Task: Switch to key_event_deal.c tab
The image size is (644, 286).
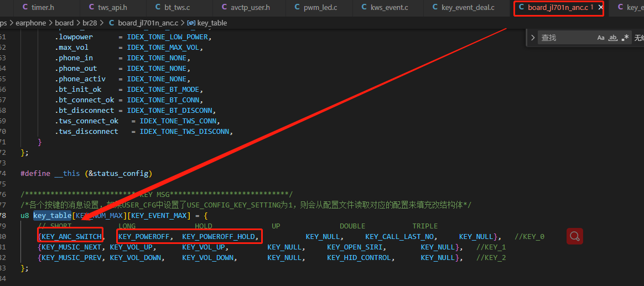Action: point(463,7)
